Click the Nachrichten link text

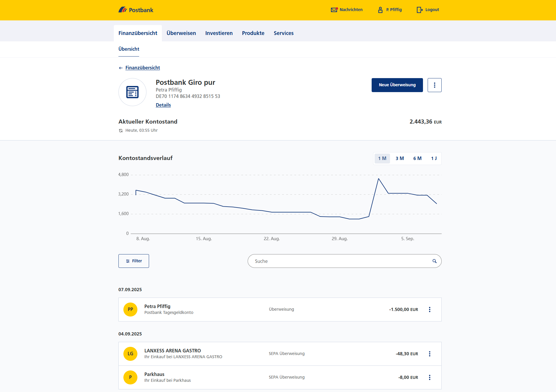pyautogui.click(x=351, y=10)
